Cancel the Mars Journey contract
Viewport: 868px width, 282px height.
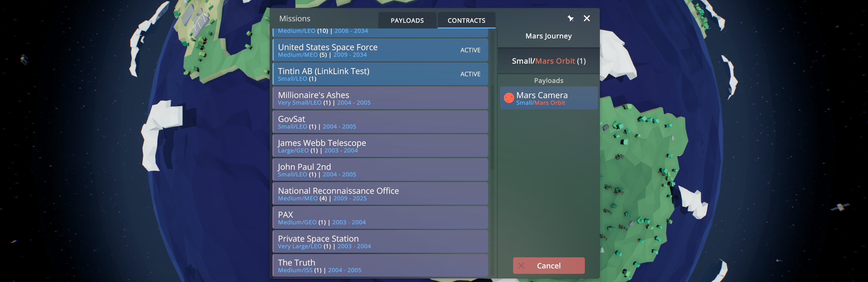click(548, 265)
